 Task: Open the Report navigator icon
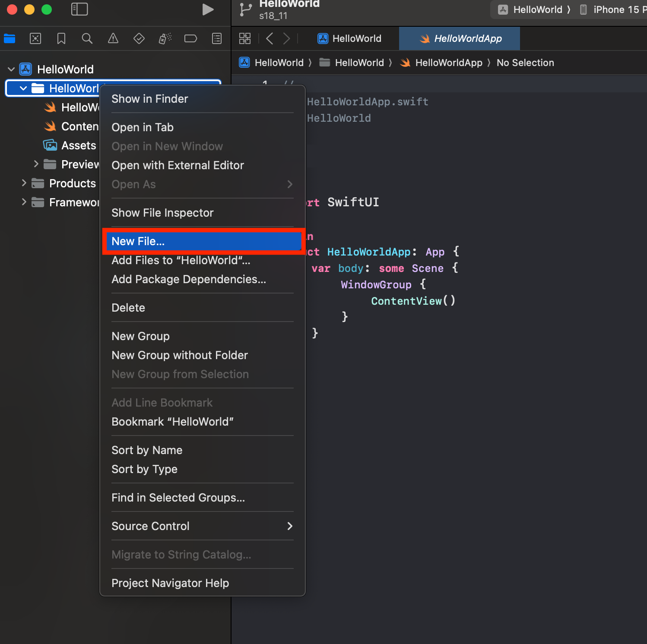click(x=217, y=39)
